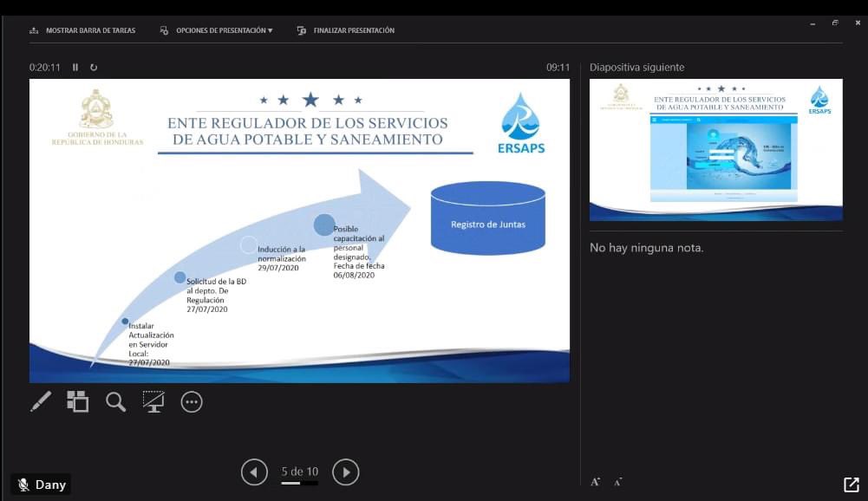Select the pen and laser pointer tool
Screen dimensions: 868x501
(41, 401)
